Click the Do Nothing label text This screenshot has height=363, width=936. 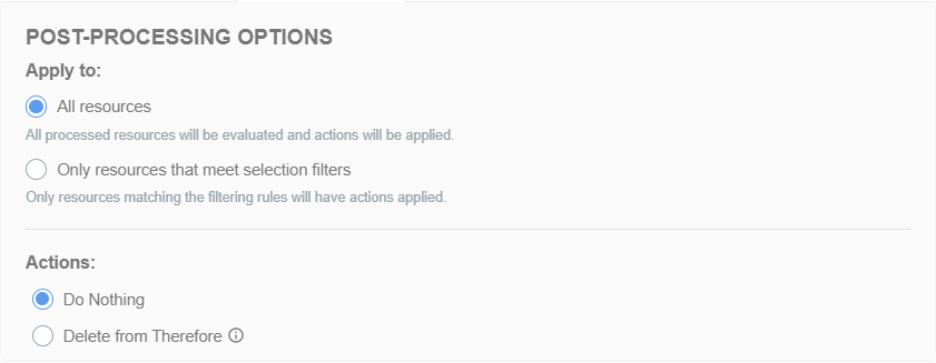pyautogui.click(x=104, y=299)
